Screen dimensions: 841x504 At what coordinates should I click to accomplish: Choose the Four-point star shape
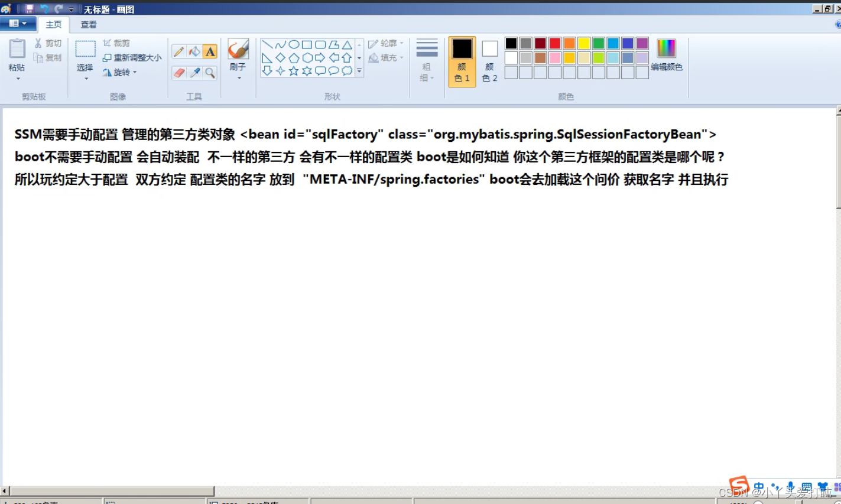pos(281,71)
